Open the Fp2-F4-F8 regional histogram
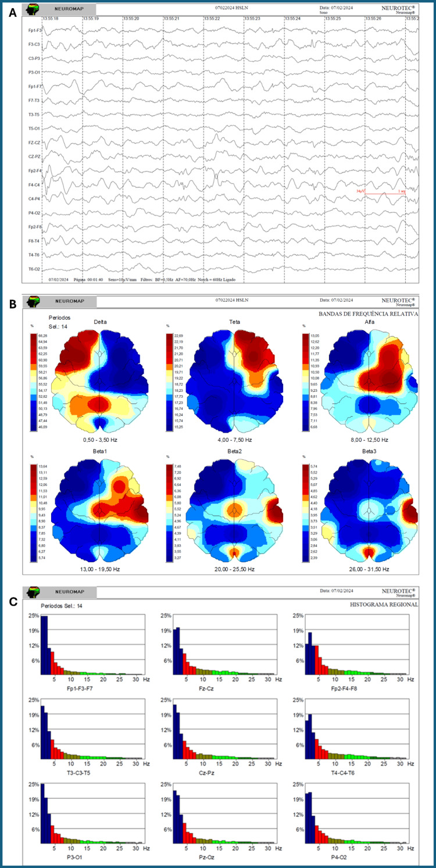436x868 pixels. tap(358, 645)
